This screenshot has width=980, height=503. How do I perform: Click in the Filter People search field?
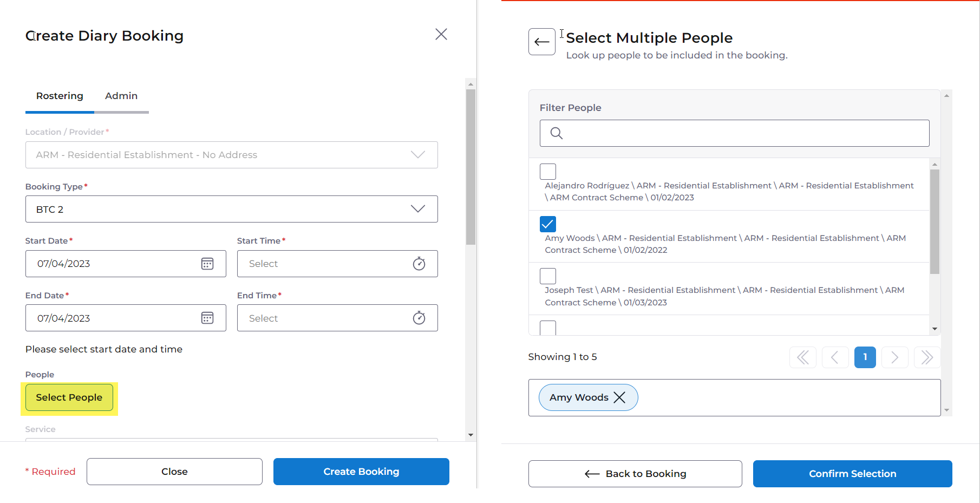[x=735, y=133]
